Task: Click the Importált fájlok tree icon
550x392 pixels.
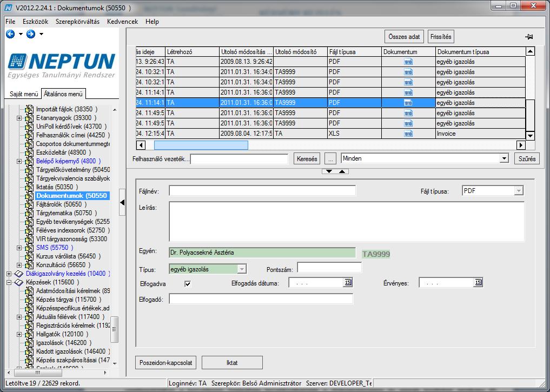Action: coord(29,109)
